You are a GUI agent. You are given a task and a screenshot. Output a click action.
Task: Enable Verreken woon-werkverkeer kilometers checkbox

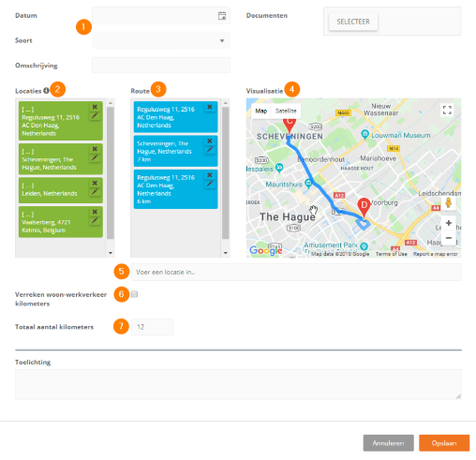(134, 294)
